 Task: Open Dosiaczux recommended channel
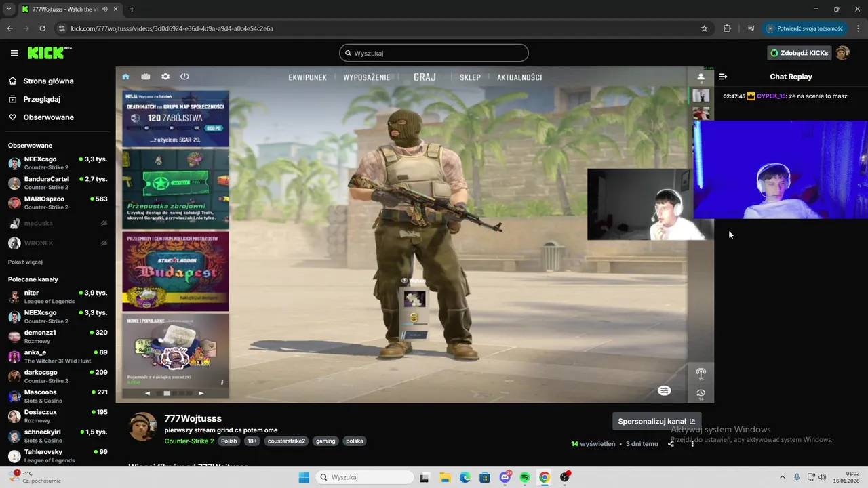tap(58, 416)
